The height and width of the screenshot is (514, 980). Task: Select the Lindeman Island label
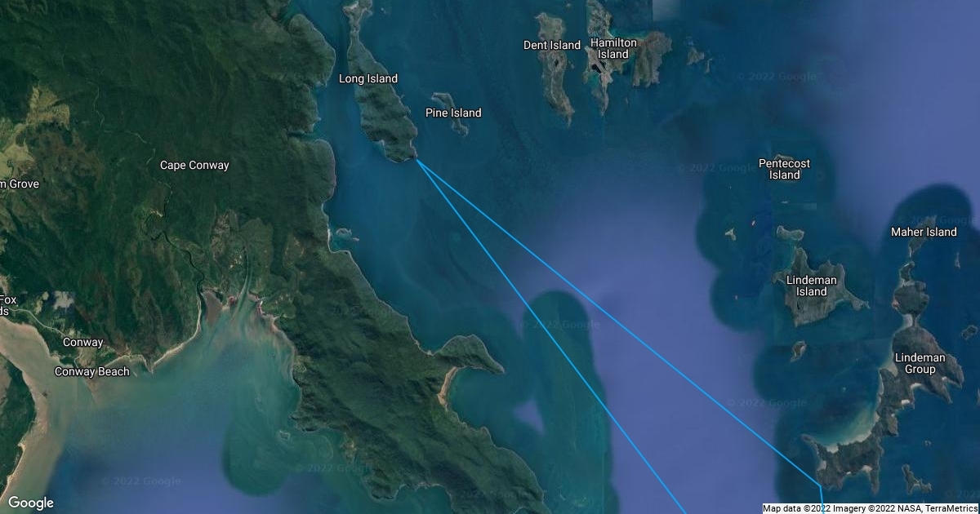pos(812,286)
